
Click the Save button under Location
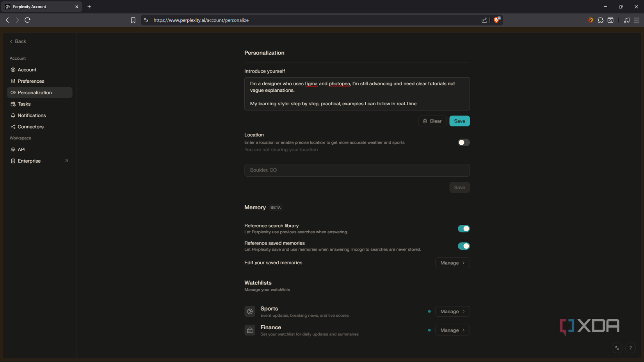pyautogui.click(x=459, y=187)
